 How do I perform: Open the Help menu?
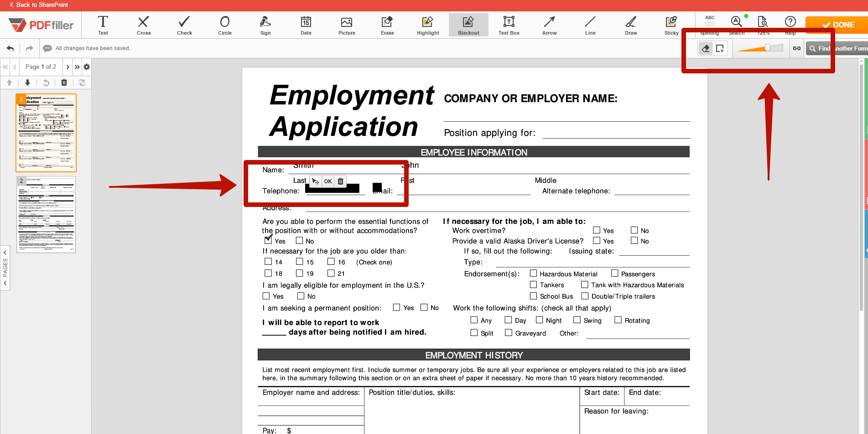tap(790, 25)
